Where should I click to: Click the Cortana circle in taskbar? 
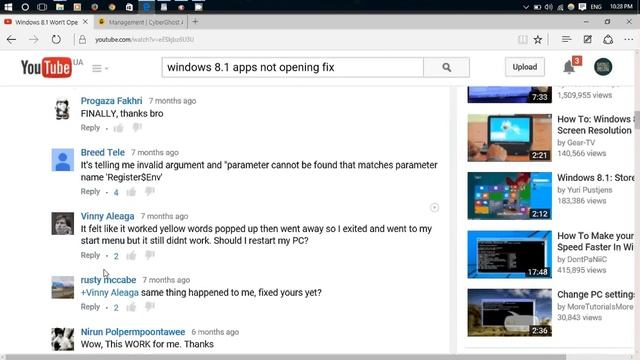[25, 7]
